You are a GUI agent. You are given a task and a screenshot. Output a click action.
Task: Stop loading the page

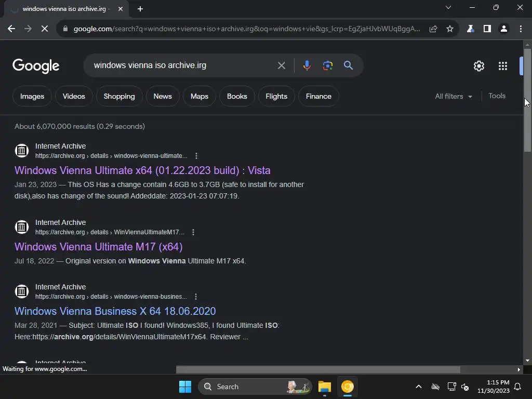click(x=45, y=29)
